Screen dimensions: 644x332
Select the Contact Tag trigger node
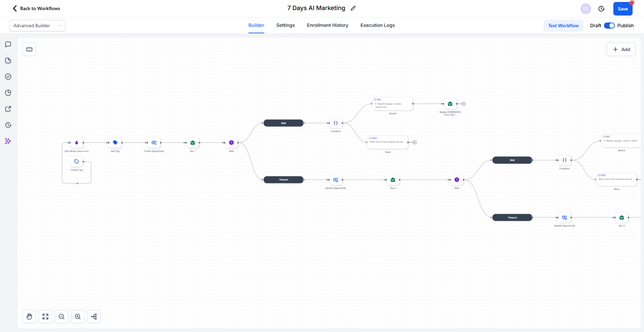point(77,162)
